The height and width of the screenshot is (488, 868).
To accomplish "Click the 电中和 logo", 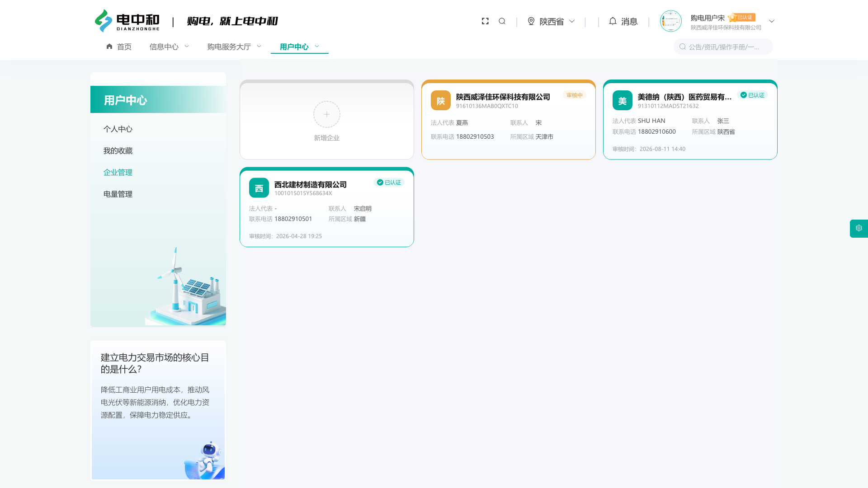I will pos(127,21).
